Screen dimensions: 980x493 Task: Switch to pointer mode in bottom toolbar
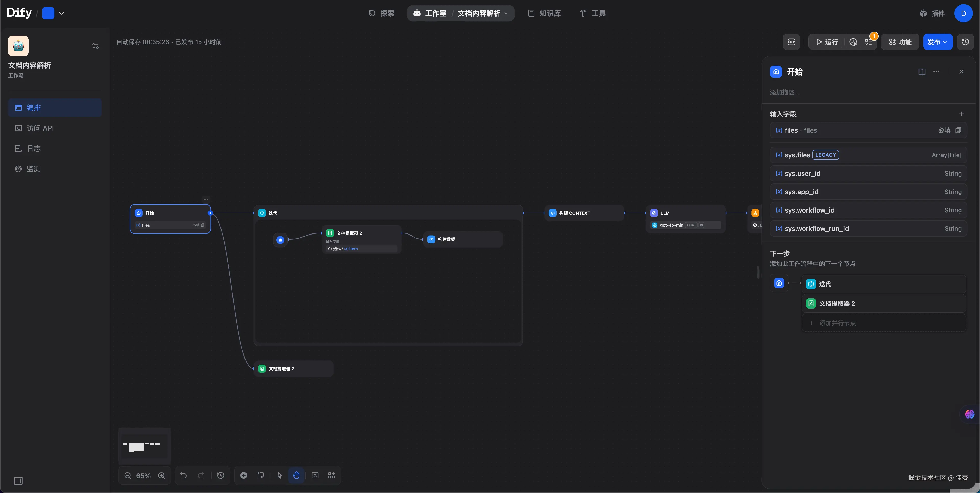(280, 475)
